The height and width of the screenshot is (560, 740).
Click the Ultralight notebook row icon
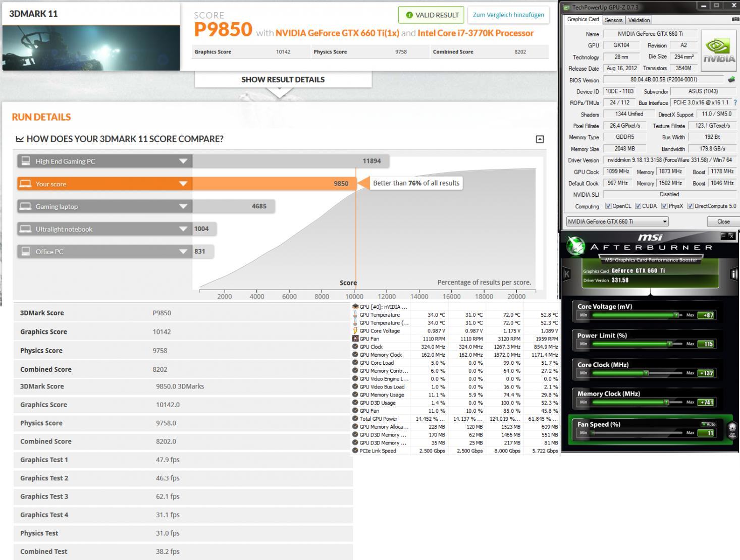[x=25, y=229]
